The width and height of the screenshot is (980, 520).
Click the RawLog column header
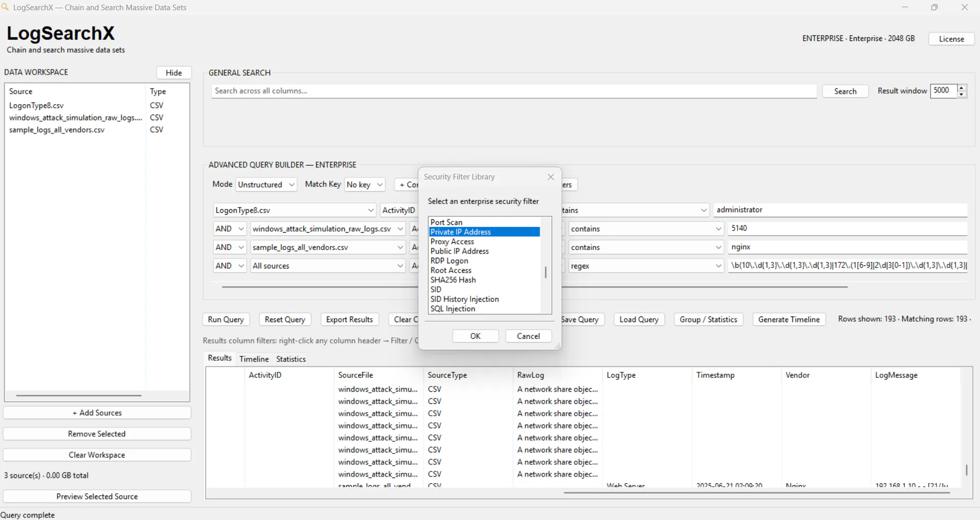(x=558, y=375)
